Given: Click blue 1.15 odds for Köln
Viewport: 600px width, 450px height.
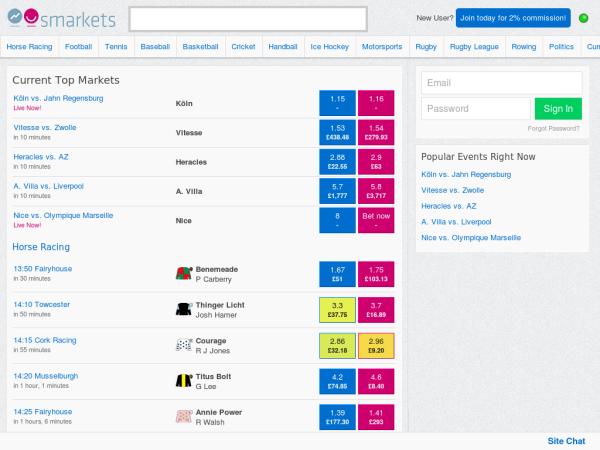Looking at the screenshot, I should pos(338,103).
